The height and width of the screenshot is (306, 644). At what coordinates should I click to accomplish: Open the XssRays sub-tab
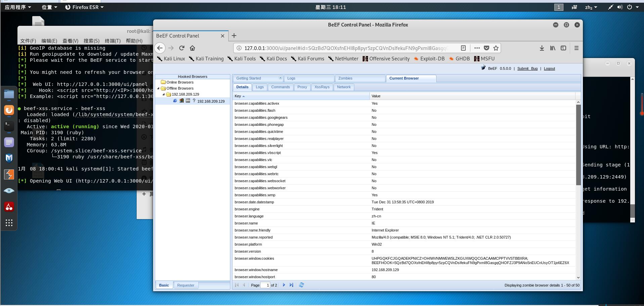tap(322, 87)
